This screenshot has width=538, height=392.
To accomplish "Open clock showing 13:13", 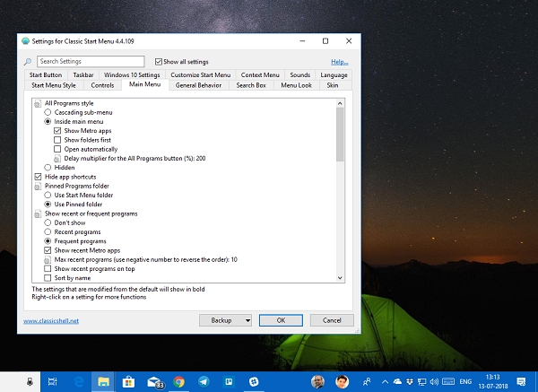I will click(x=492, y=381).
